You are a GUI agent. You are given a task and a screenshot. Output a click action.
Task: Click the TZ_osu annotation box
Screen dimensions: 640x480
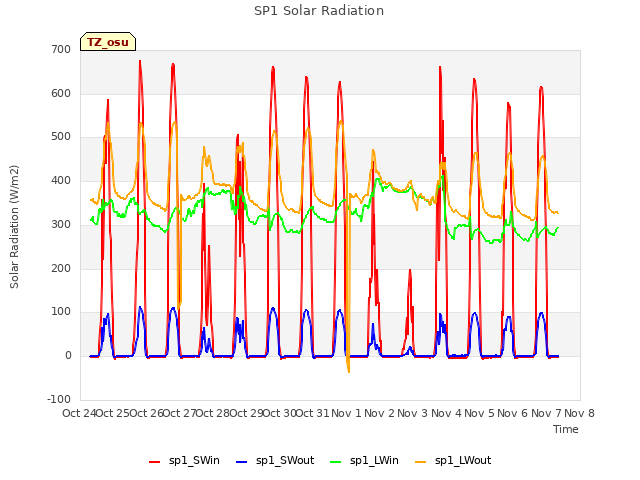(x=108, y=42)
